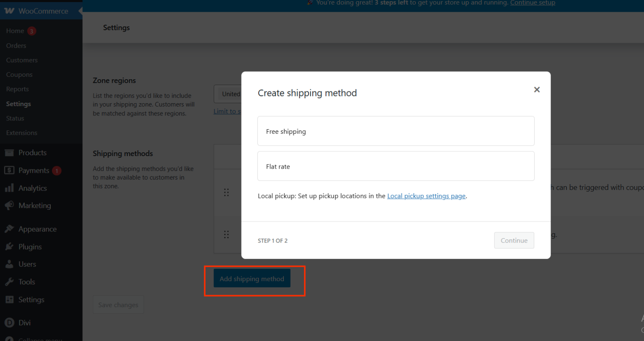Open Products using the box icon
Image resolution: width=644 pixels, height=341 pixels.
click(x=10, y=152)
